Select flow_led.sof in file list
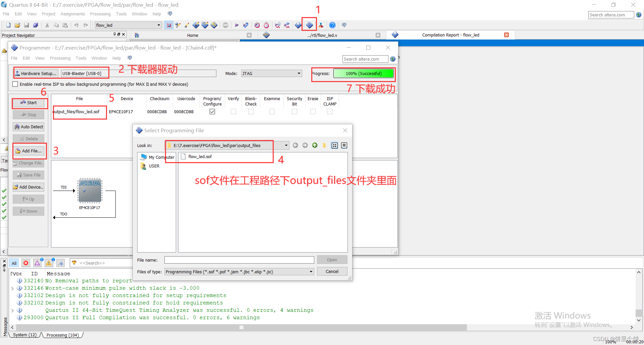 [200, 156]
